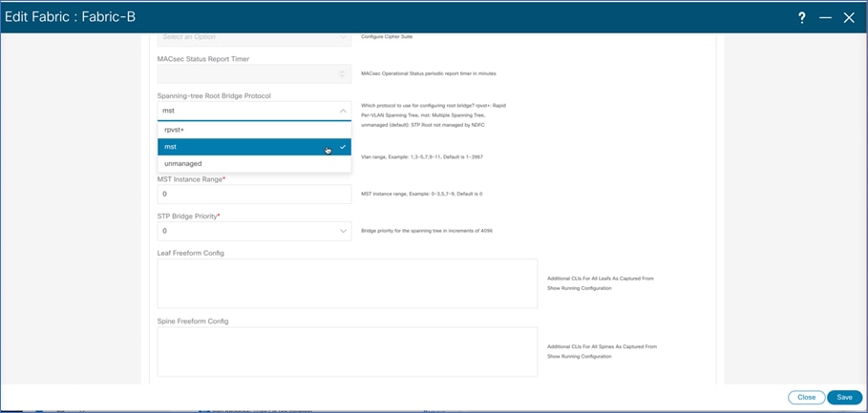Collapse the Spanning-tree Root Bridge Protocol dropdown
The width and height of the screenshot is (868, 413).
(x=343, y=111)
